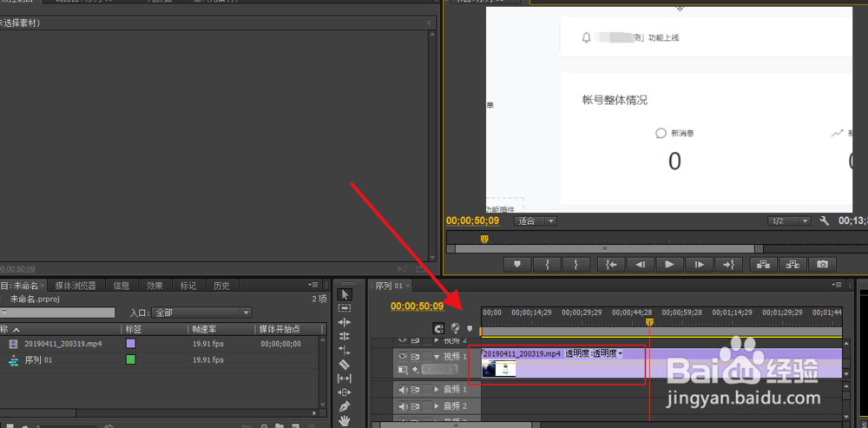Show keyframes on Video 1 track

click(415, 369)
